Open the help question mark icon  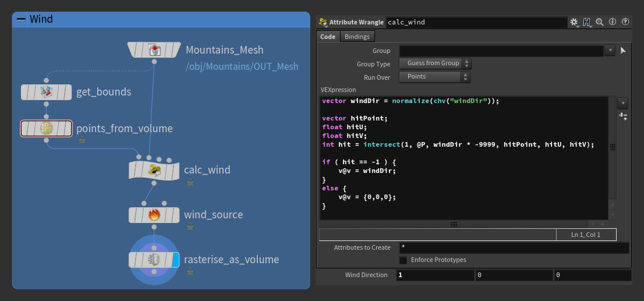[x=625, y=22]
